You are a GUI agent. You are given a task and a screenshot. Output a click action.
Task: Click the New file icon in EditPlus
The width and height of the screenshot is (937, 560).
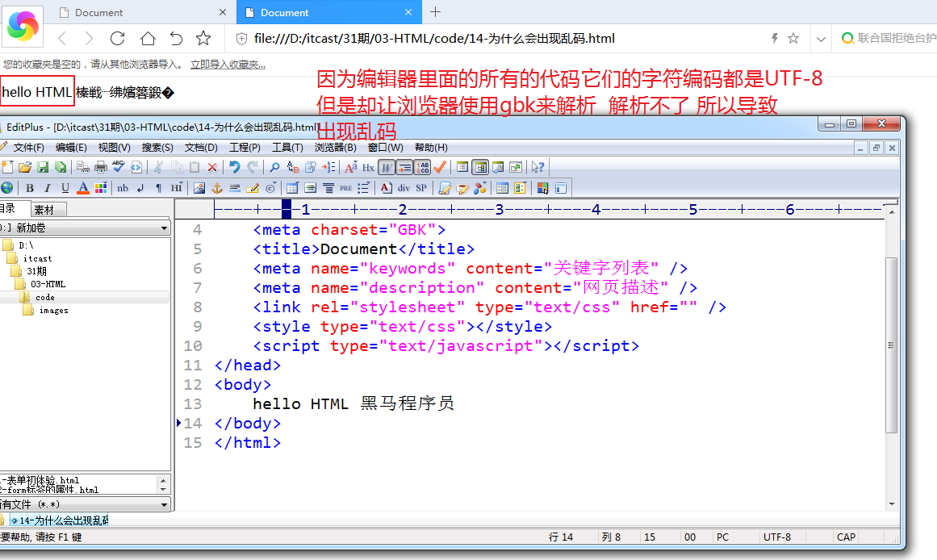tap(7, 167)
